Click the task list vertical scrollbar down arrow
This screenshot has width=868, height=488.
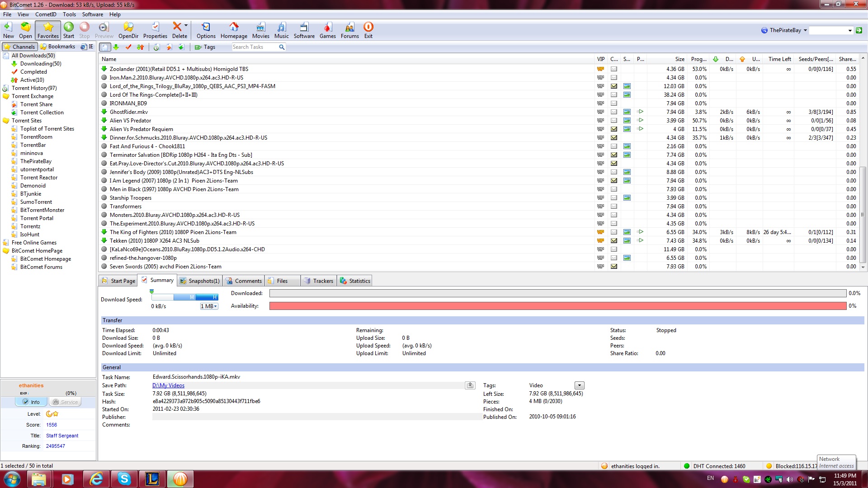click(x=863, y=267)
